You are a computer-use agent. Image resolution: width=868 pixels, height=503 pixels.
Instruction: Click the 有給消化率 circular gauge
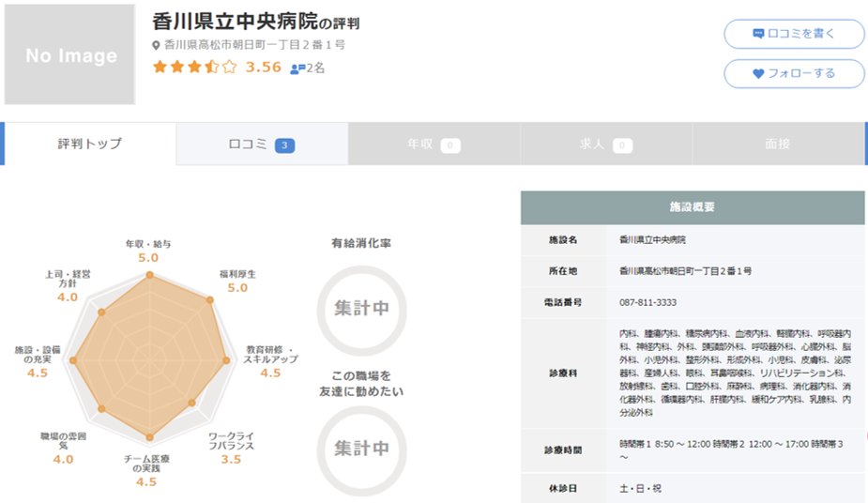point(361,309)
